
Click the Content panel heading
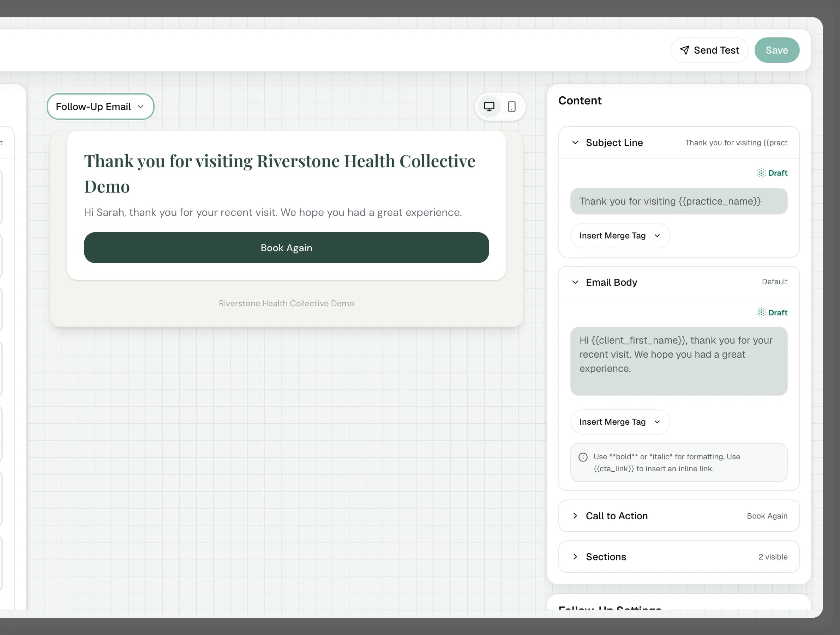click(x=580, y=101)
